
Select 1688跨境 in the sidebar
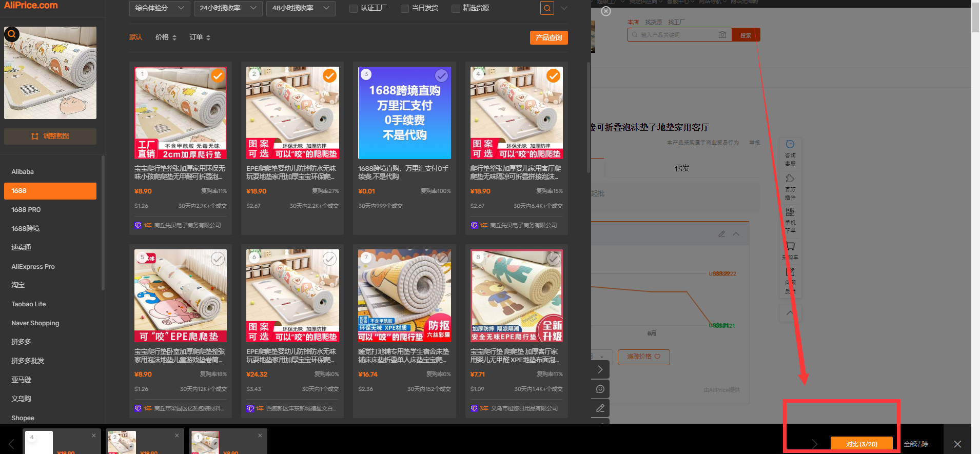point(50,229)
